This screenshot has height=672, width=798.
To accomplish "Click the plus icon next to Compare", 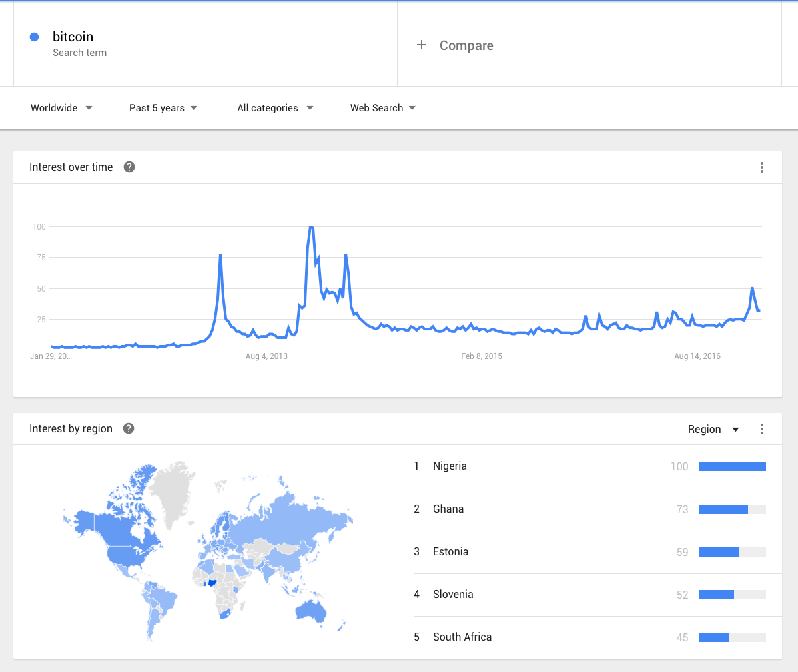I will (421, 45).
